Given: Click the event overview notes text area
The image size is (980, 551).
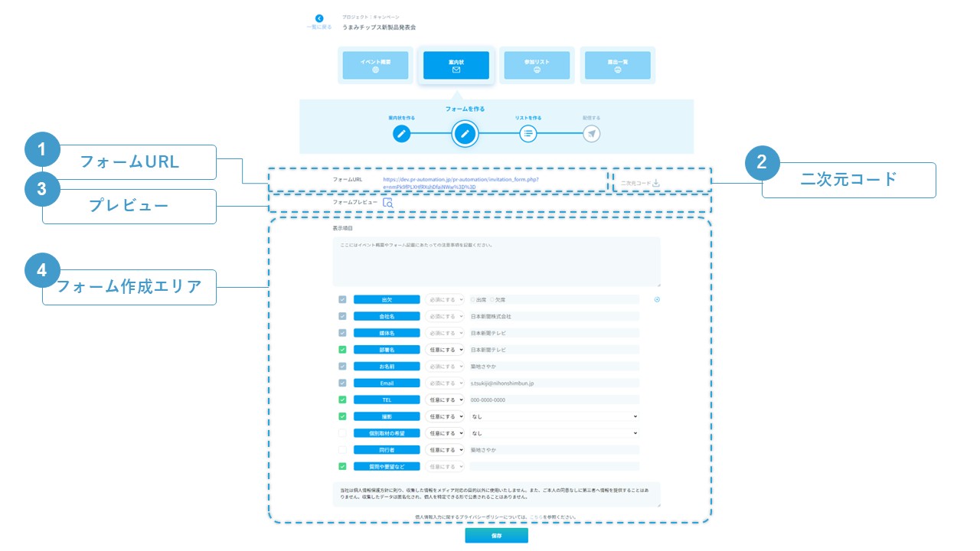Looking at the screenshot, I should point(496,262).
